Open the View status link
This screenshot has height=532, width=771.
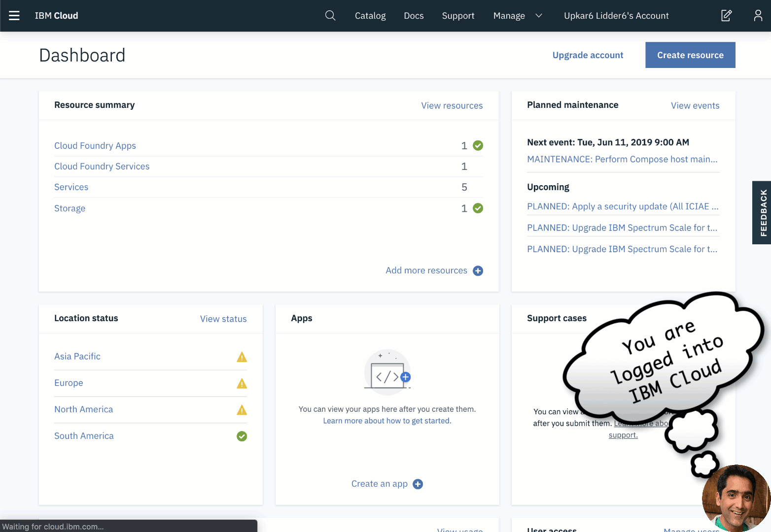pos(223,319)
